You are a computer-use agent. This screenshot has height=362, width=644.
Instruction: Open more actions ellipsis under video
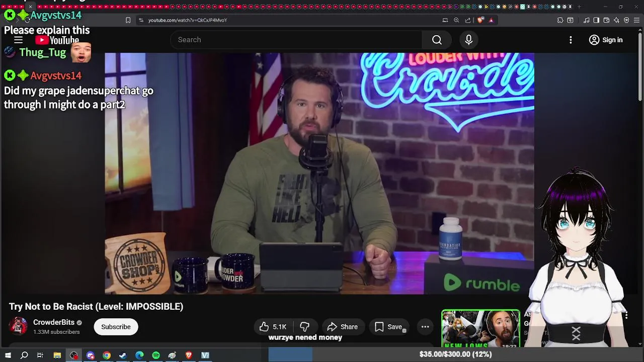pyautogui.click(x=425, y=327)
